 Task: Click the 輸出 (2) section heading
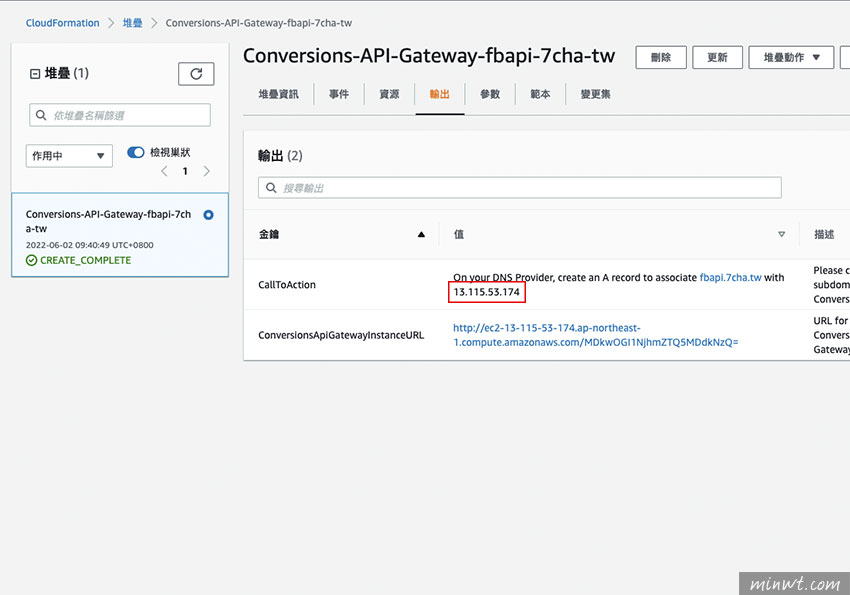(280, 156)
